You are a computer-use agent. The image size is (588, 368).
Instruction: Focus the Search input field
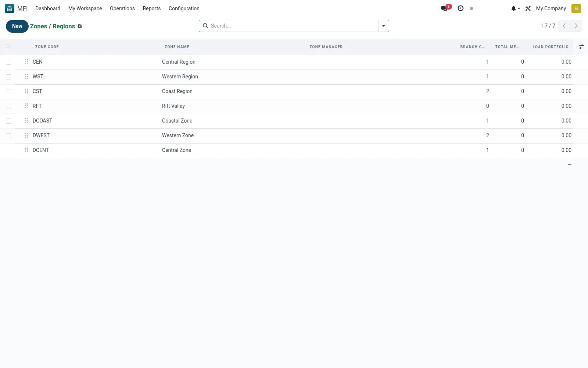pos(293,26)
